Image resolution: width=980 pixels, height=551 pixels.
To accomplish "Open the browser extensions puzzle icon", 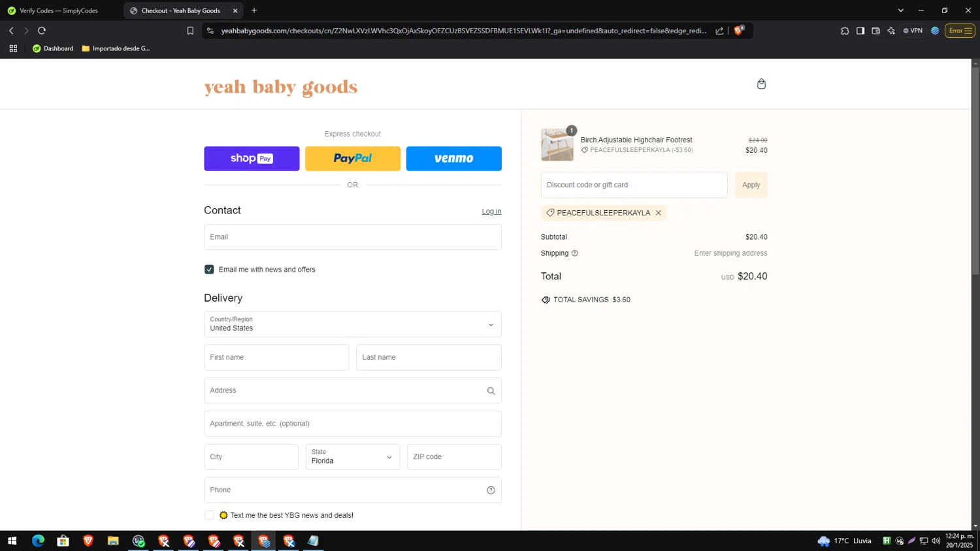I will click(845, 31).
